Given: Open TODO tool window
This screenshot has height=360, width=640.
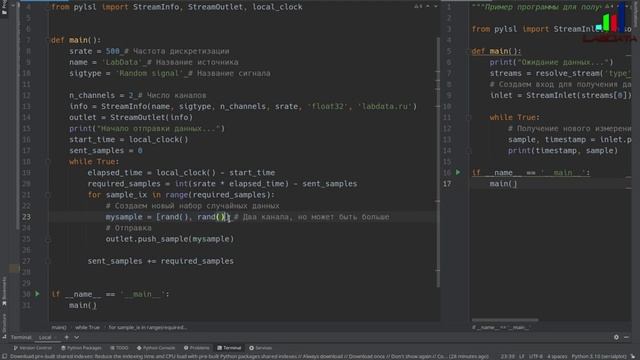Looking at the screenshot, I should click(x=119, y=348).
